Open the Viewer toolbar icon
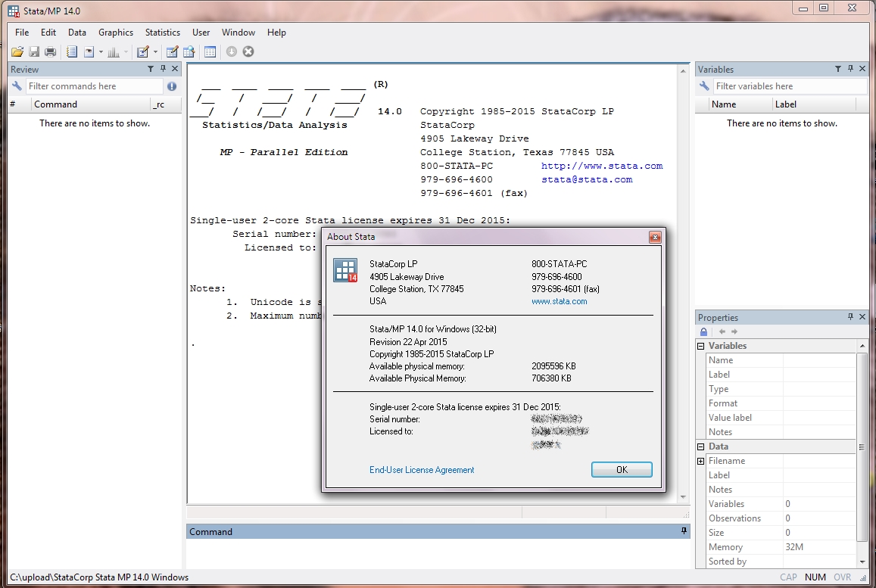This screenshot has width=876, height=588. tap(89, 52)
